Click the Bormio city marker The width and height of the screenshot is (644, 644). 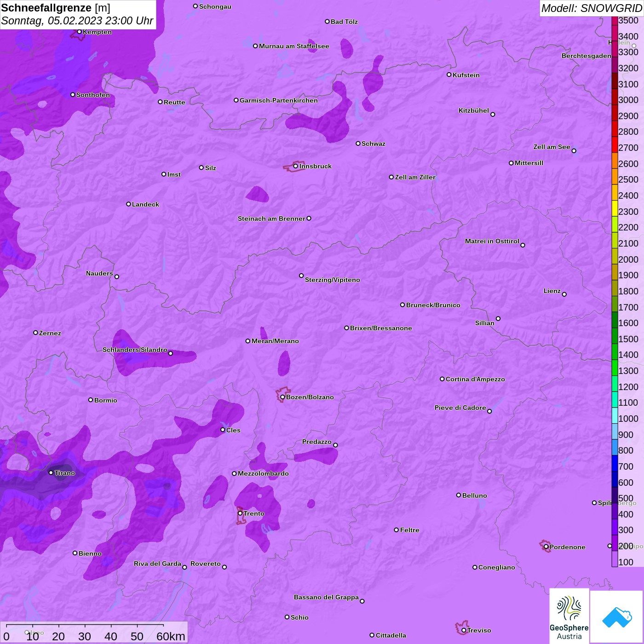pos(91,400)
